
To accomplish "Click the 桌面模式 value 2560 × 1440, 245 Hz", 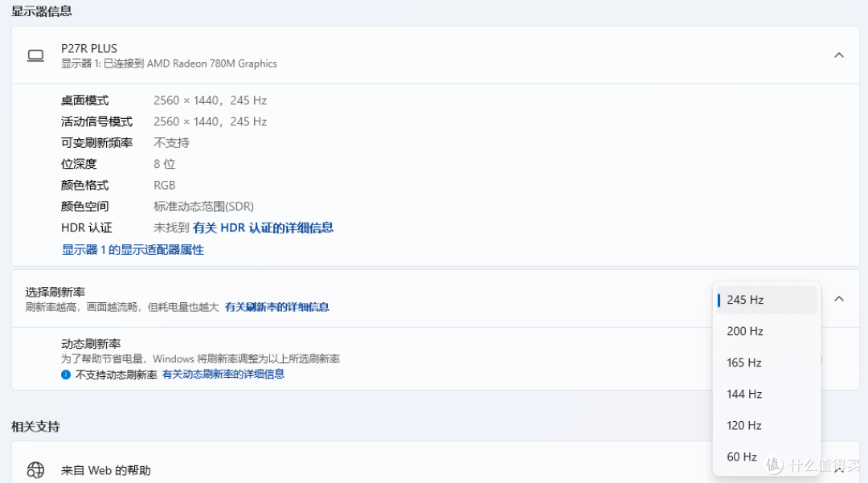I will (x=211, y=100).
